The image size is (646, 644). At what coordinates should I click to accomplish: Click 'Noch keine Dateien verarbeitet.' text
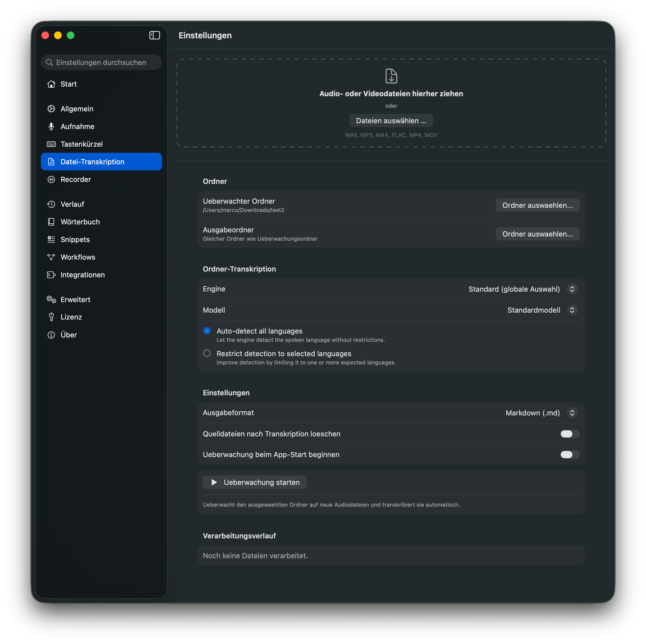(x=255, y=556)
